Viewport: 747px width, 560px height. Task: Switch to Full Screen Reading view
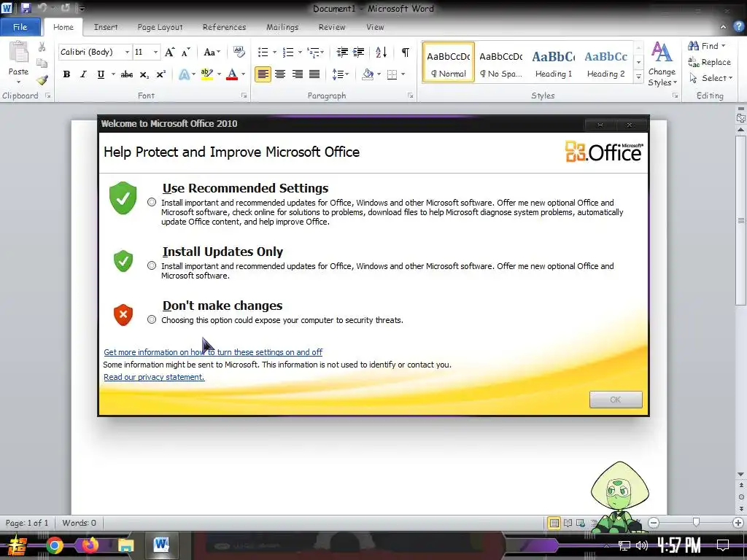point(568,523)
